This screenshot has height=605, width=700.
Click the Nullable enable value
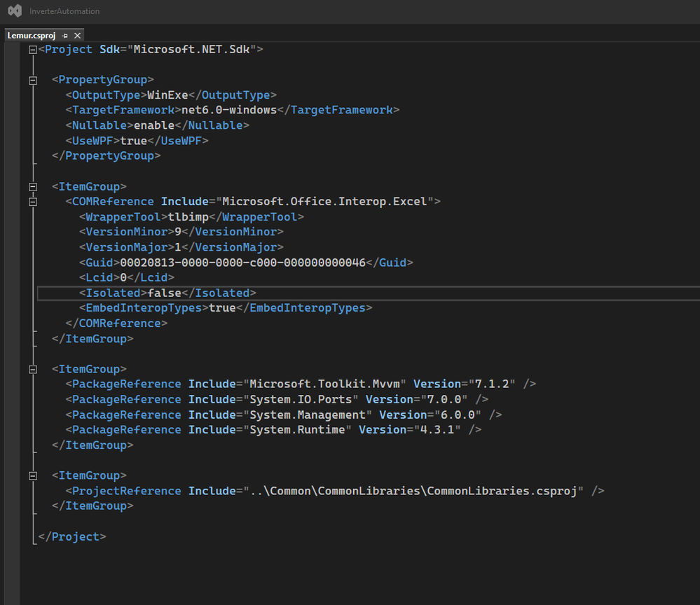[x=154, y=125]
